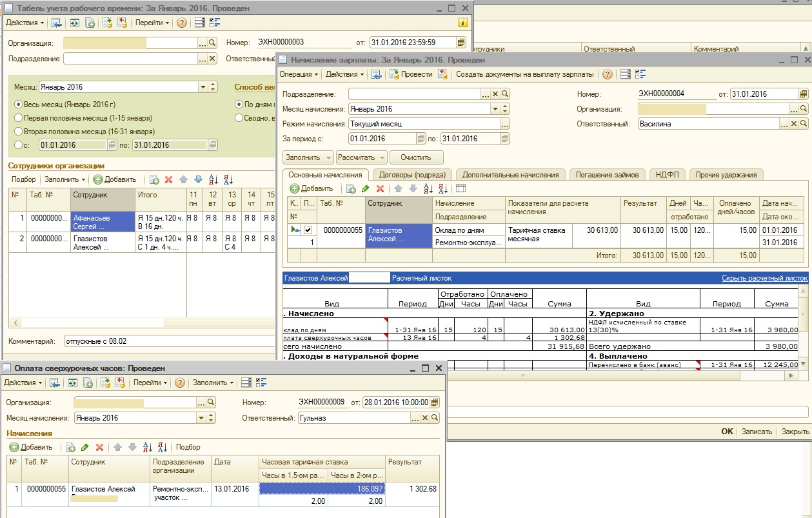Image resolution: width=812 pixels, height=518 pixels.
Task: Expand Месяц Январь 2016 dropdown in timesheet
Action: tap(203, 86)
